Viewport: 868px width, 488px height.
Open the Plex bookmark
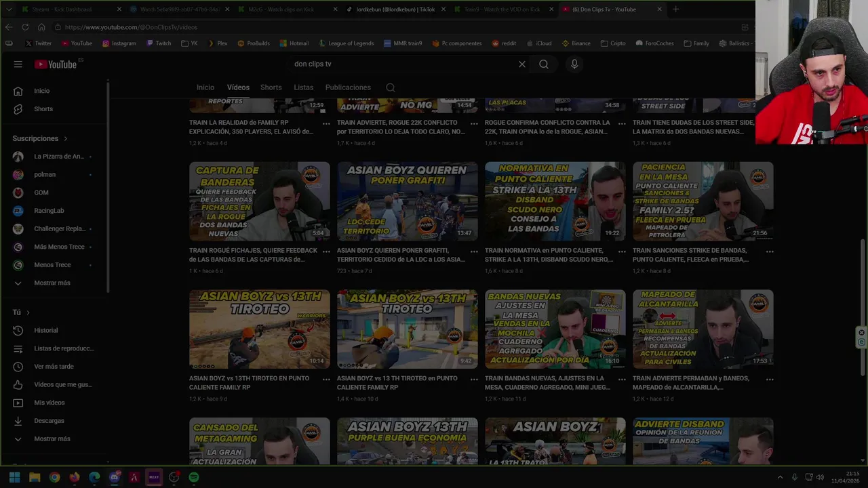217,43
